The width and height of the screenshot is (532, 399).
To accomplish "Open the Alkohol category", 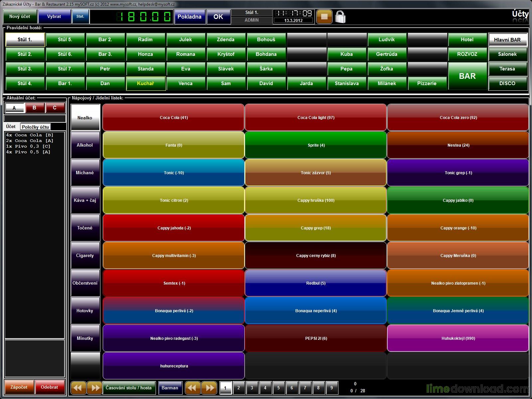I will pos(85,145).
